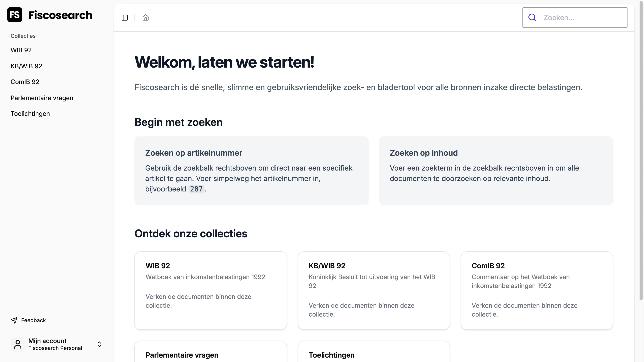Click the account person icon
This screenshot has width=644, height=362.
tap(17, 344)
